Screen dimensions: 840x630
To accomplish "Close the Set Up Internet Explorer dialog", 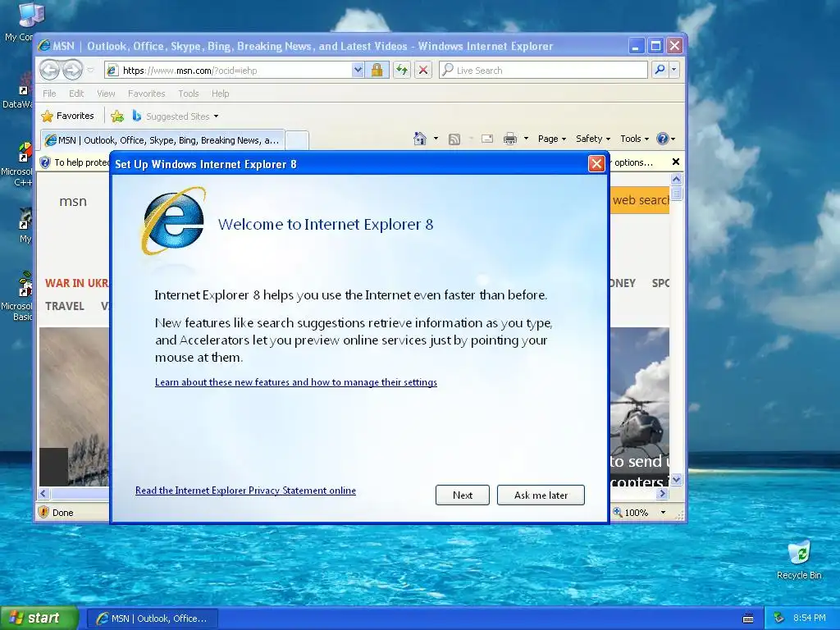I will (x=596, y=163).
